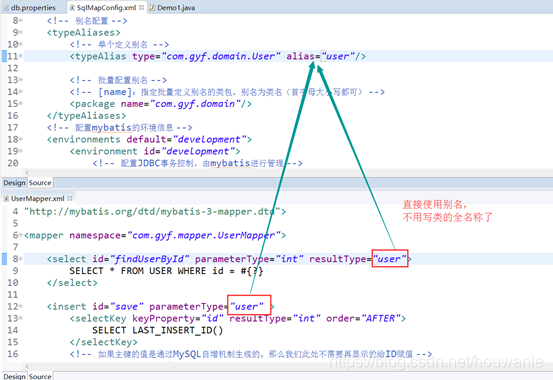Image resolution: width=553 pixels, height=380 pixels.
Task: Collapse the typeAliases fold at line 9
Action: tap(21, 32)
